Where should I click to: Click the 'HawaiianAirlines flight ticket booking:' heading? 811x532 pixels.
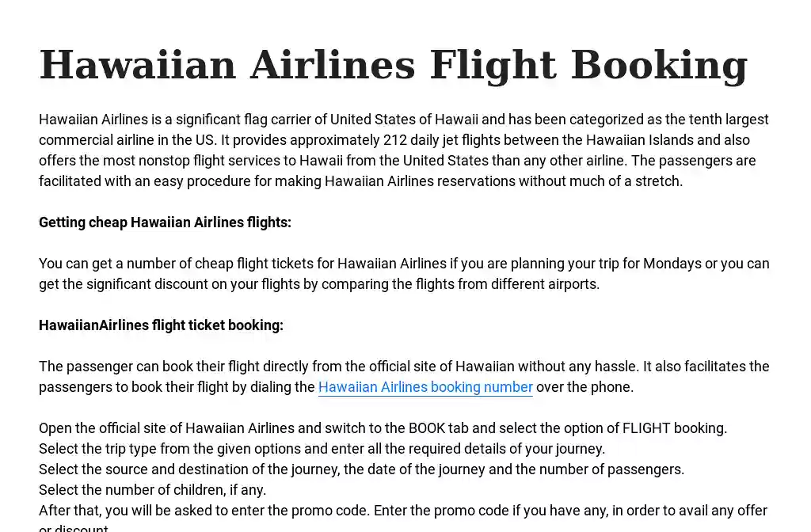(x=161, y=325)
